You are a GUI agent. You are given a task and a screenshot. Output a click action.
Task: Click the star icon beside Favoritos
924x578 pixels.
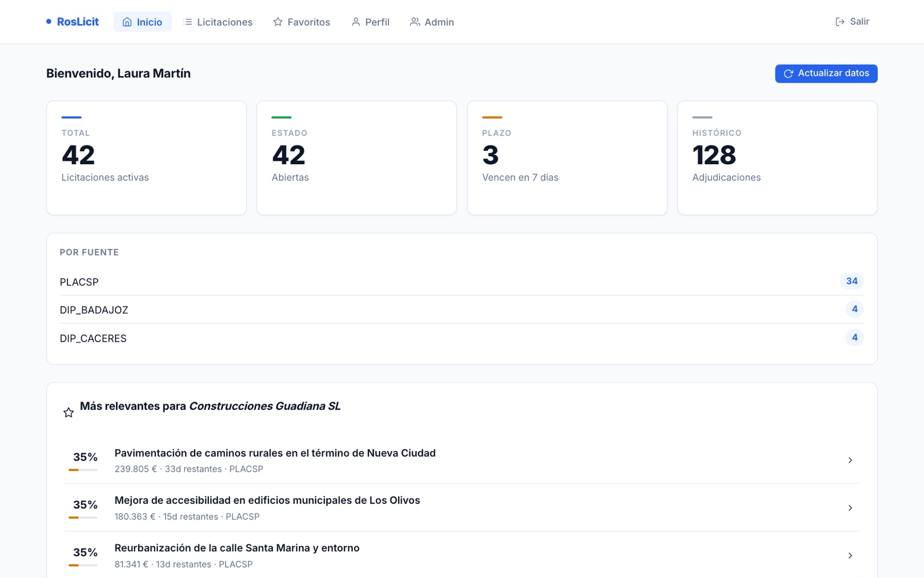pyautogui.click(x=278, y=22)
